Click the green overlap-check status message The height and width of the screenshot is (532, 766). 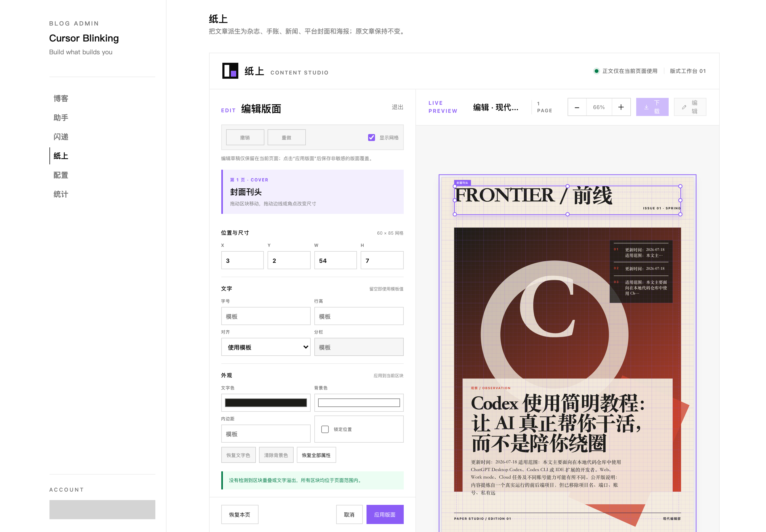pos(312,480)
